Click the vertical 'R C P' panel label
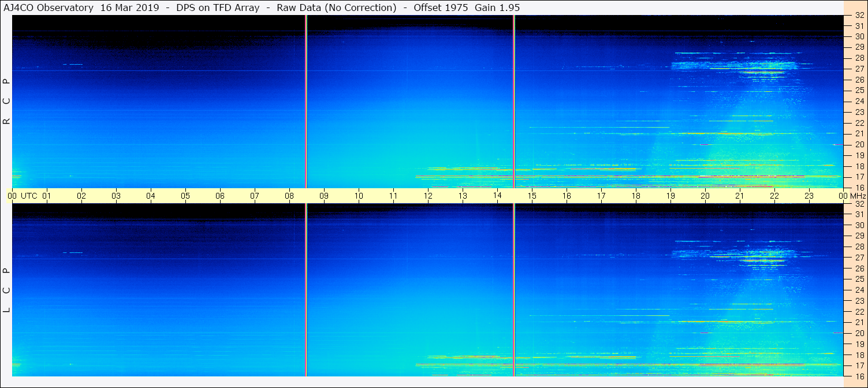Image resolution: width=868 pixels, height=388 pixels. pos(7,102)
